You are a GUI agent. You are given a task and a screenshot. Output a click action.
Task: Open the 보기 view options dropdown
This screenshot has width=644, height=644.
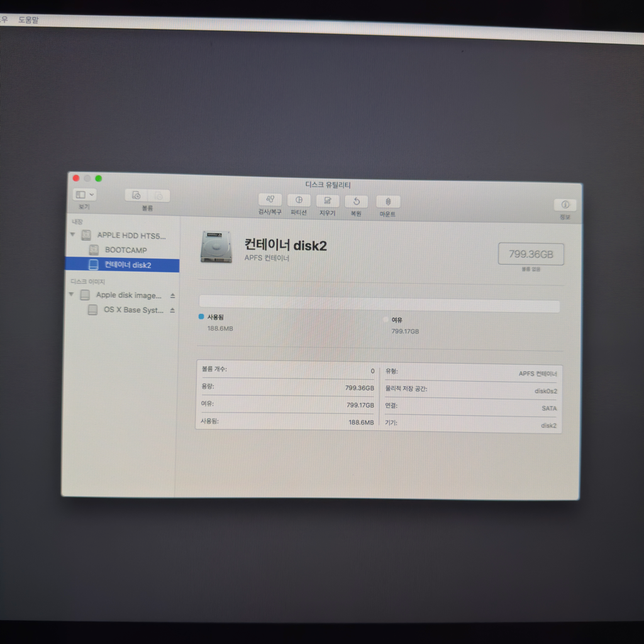85,194
